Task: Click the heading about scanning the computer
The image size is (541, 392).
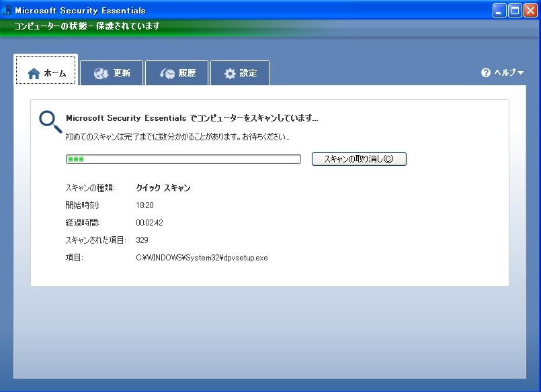Action: [192, 118]
